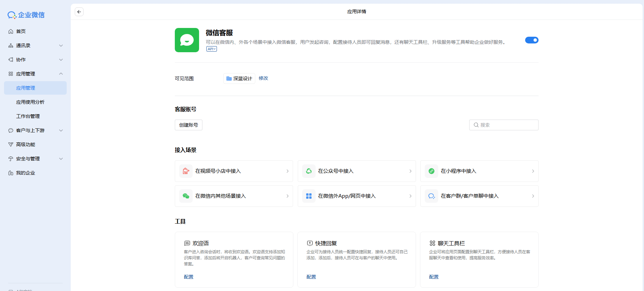The height and width of the screenshot is (291, 644).
Task: Open 在公众号中接入 via its arrow
Action: point(410,171)
